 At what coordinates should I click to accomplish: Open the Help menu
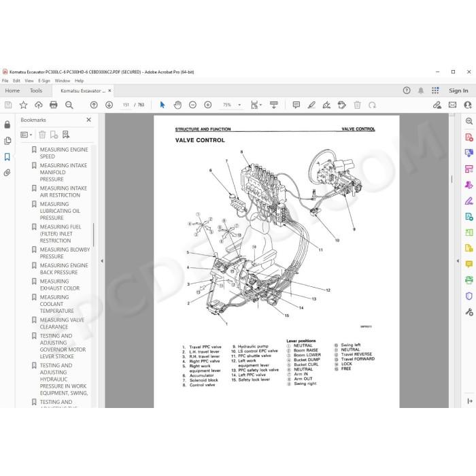tap(80, 81)
